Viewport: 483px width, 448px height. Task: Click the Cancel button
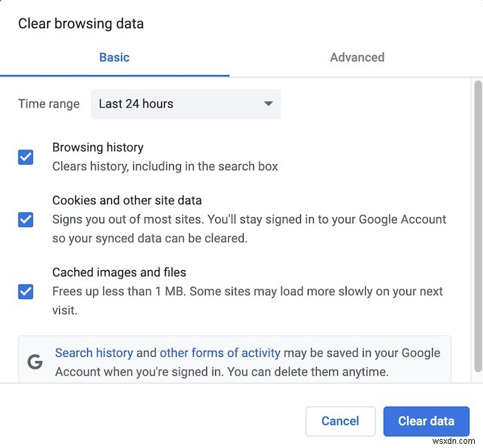[x=340, y=421]
